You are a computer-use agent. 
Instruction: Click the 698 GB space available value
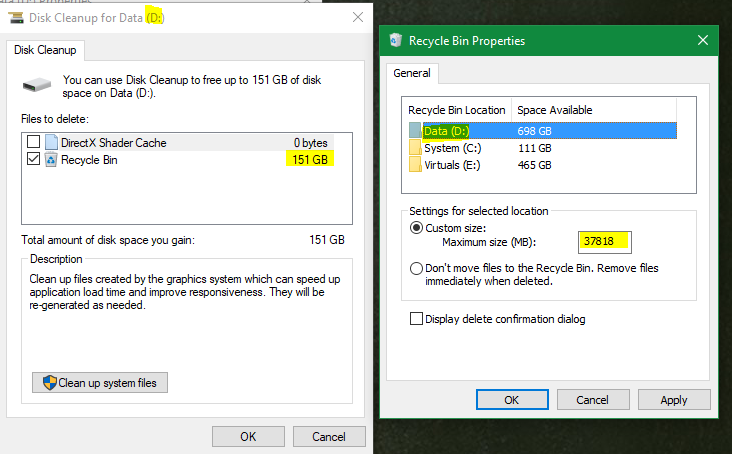(x=534, y=131)
